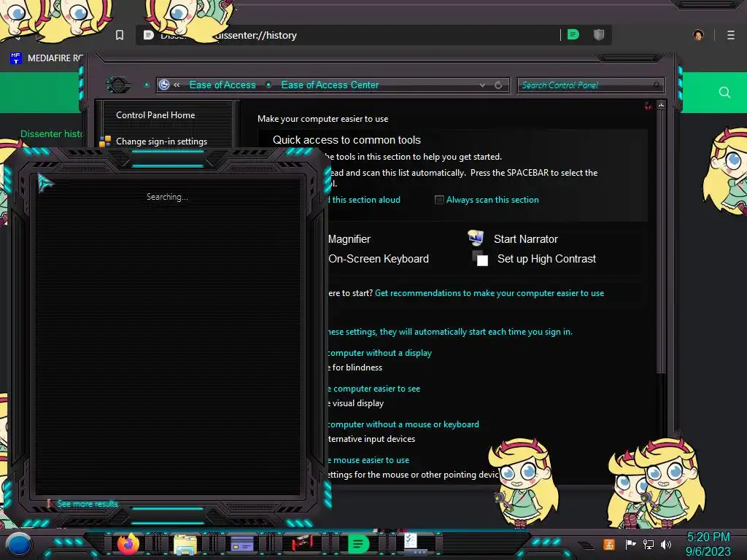Open Get recommendations to make computer easier link

(x=489, y=293)
